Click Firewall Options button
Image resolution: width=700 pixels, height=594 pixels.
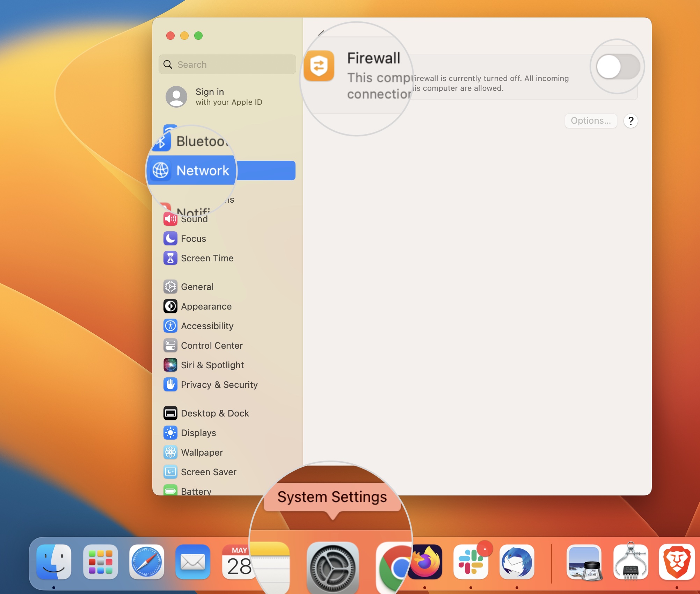590,120
